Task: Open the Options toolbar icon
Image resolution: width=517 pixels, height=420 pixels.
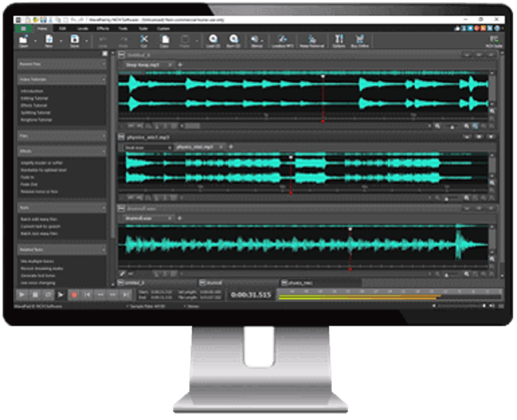Action: [x=339, y=41]
